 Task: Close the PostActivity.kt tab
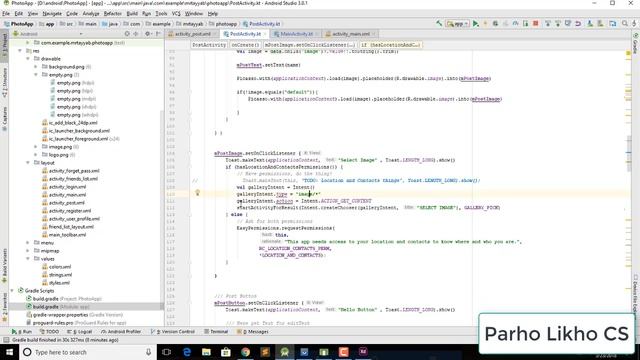coord(264,34)
